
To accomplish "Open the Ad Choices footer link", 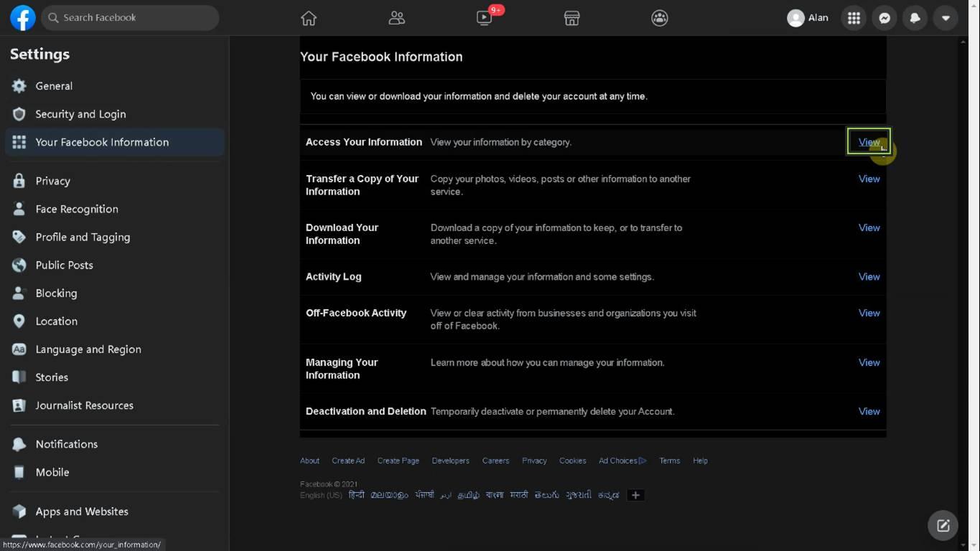I will coord(622,461).
